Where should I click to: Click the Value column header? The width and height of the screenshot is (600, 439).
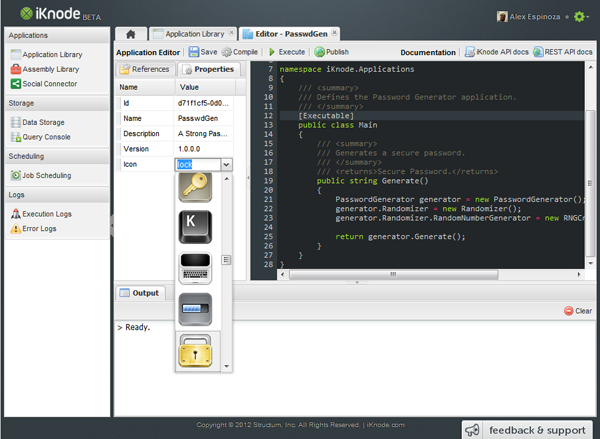(205, 87)
